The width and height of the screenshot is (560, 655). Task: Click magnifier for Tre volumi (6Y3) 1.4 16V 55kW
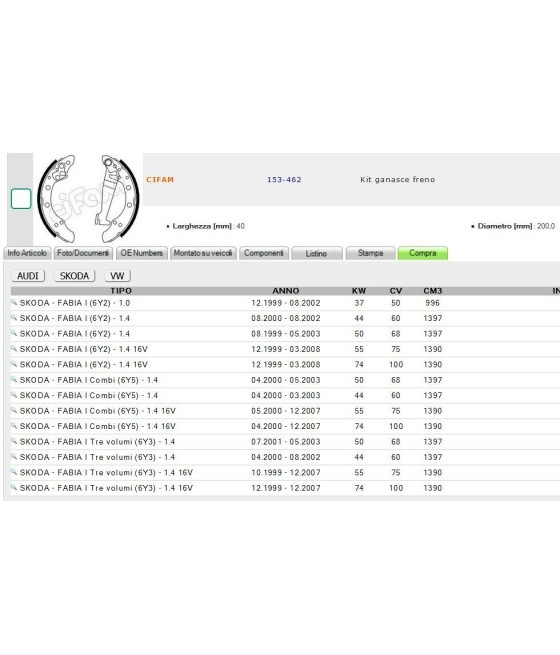click(x=14, y=472)
